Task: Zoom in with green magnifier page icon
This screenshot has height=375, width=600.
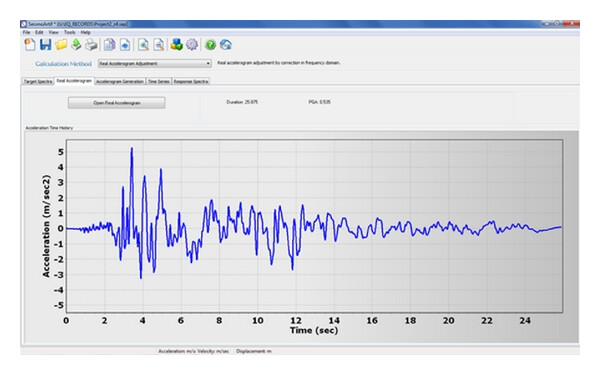Action: [x=143, y=45]
